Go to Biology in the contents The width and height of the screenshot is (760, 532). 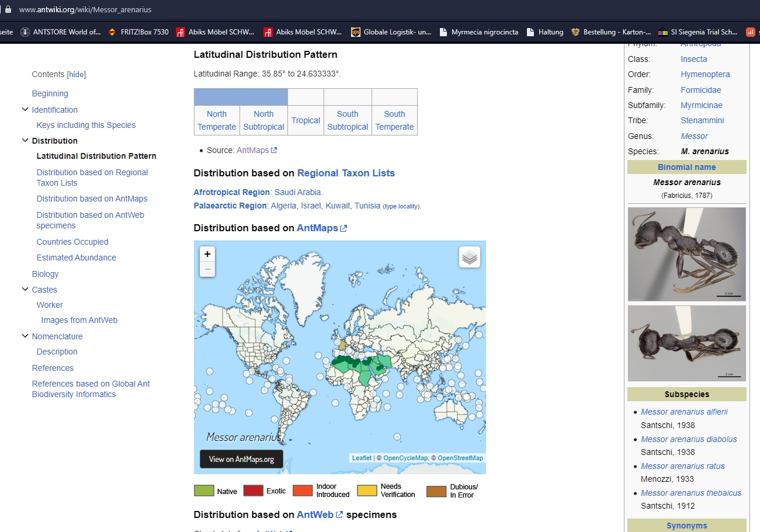coord(45,274)
